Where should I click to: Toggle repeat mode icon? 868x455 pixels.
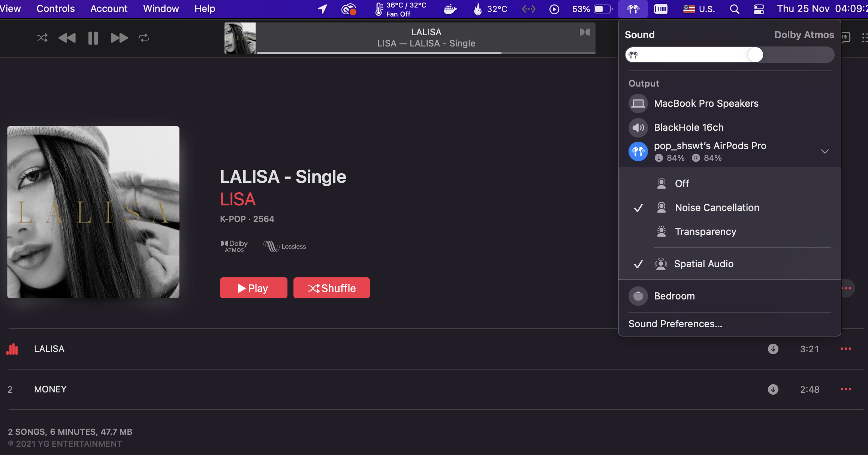pos(144,38)
